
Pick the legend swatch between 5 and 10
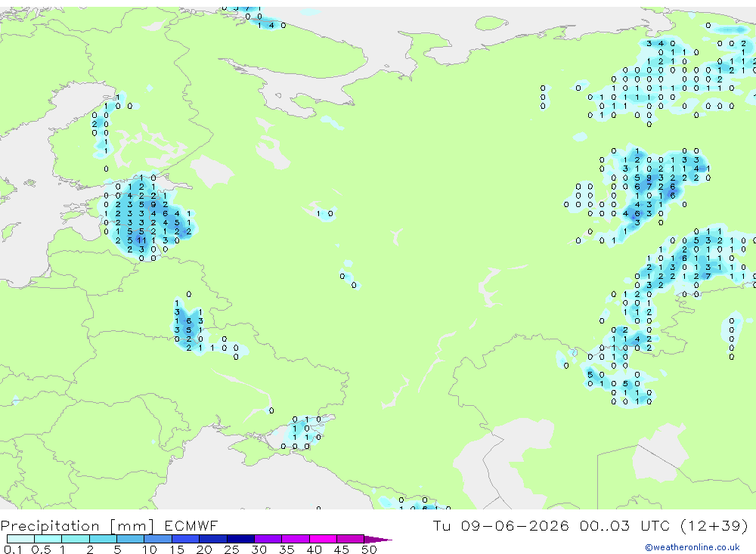pyautogui.click(x=130, y=539)
